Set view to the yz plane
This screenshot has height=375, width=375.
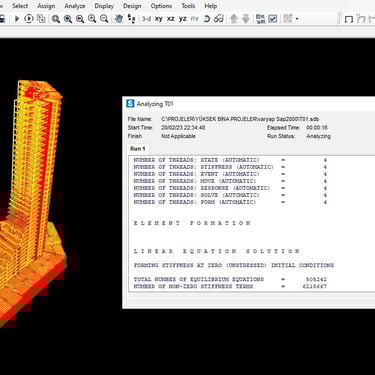pos(183,19)
